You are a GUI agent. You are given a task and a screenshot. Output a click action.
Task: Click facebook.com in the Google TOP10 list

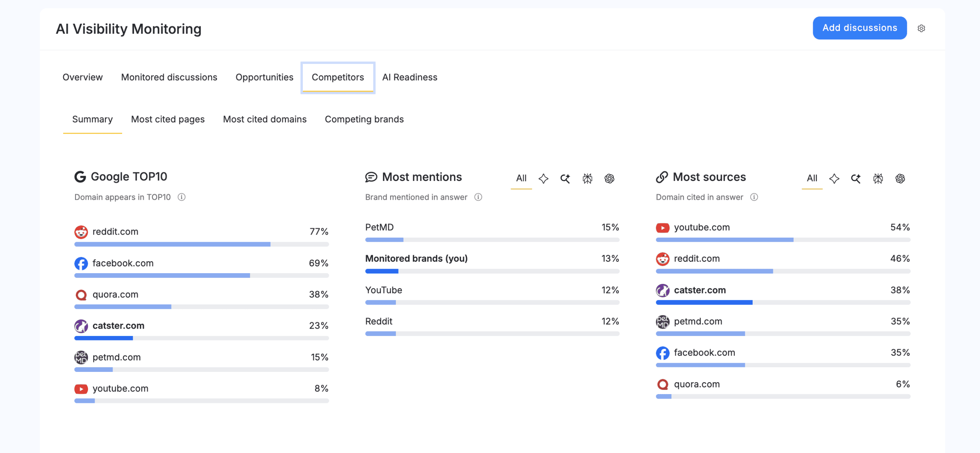pyautogui.click(x=123, y=264)
